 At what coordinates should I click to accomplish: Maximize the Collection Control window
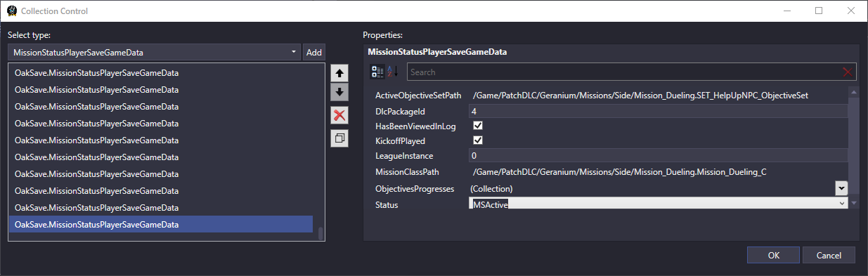pos(819,11)
